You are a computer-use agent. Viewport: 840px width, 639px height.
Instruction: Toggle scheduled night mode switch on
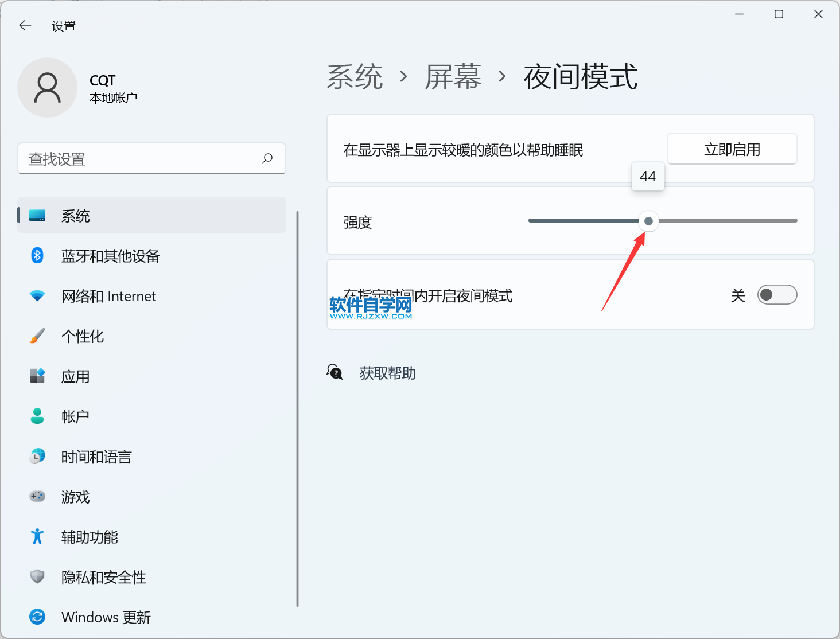(x=777, y=295)
